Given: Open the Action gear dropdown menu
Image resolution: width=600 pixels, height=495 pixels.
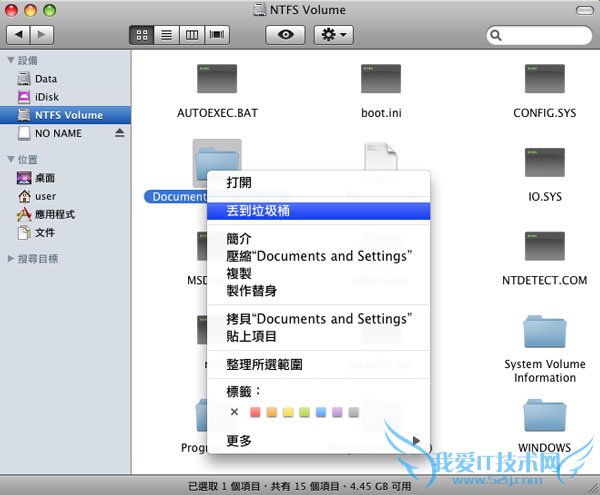Looking at the screenshot, I should (333, 35).
